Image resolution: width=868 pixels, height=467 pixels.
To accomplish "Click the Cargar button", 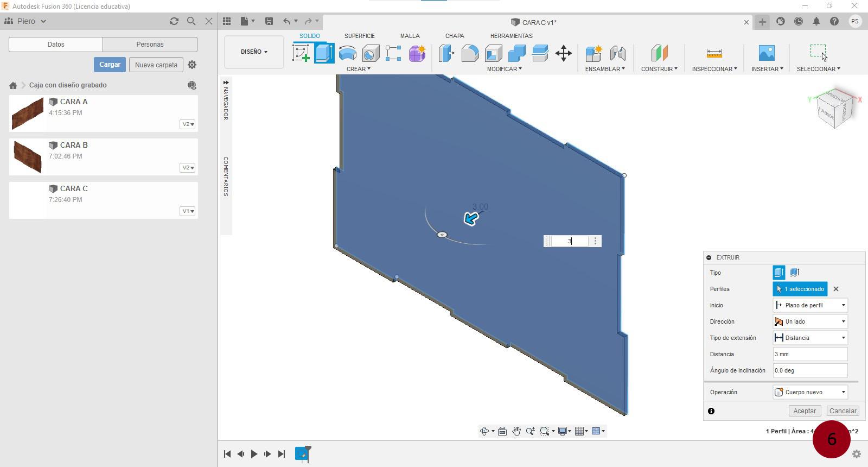I will tap(110, 65).
